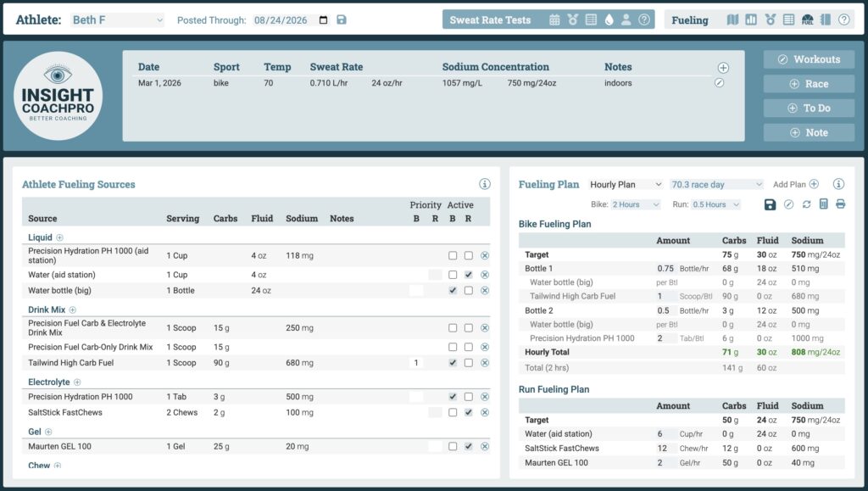Screen dimensions: 868x491
Task: Toggle Active Bike for PH 1000 aid station
Action: (x=453, y=256)
